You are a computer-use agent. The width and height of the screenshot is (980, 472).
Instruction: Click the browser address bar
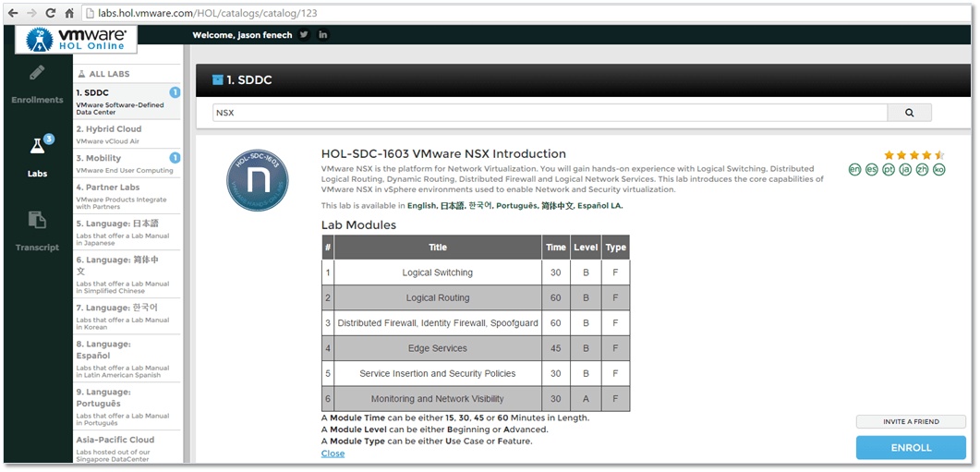[x=525, y=13]
